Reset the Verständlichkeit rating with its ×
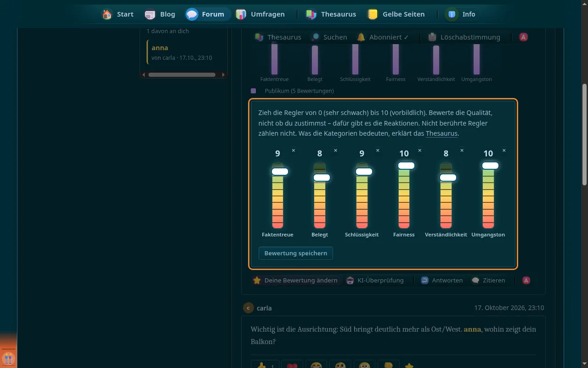The image size is (588, 368). (462, 150)
